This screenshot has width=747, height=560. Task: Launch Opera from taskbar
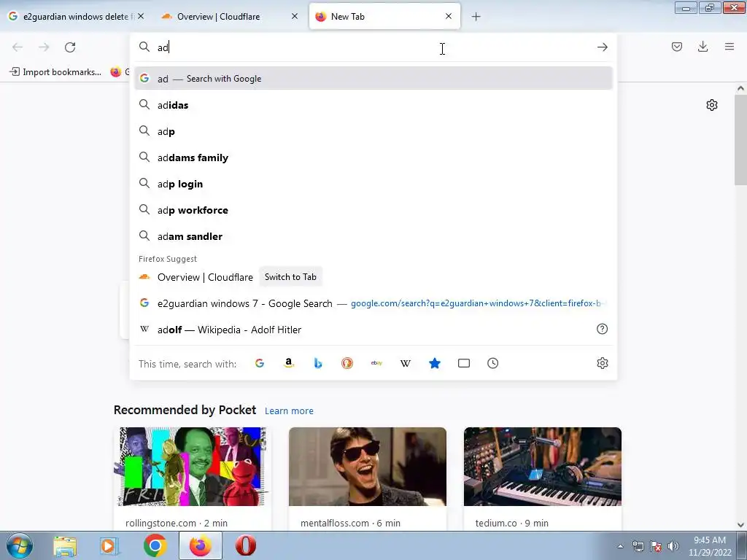[245, 545]
